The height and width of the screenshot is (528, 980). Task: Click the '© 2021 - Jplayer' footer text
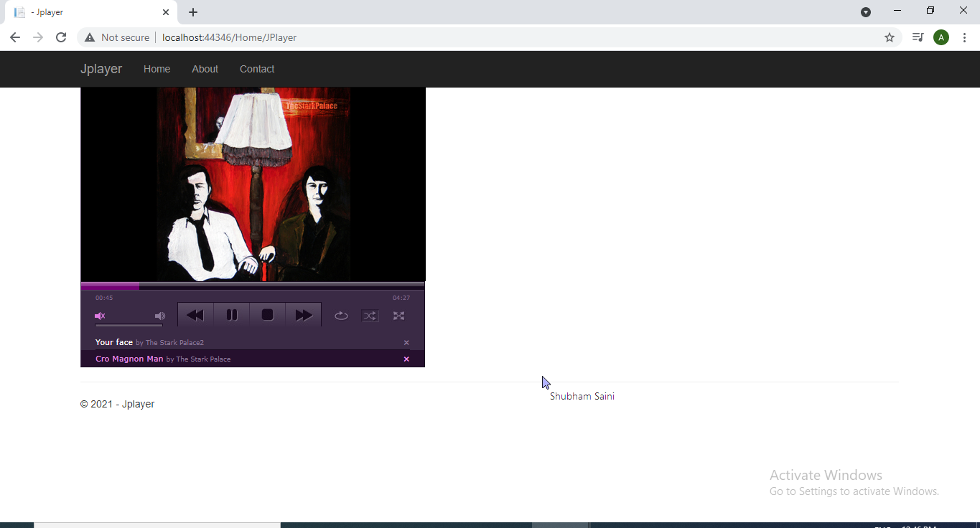click(x=117, y=404)
